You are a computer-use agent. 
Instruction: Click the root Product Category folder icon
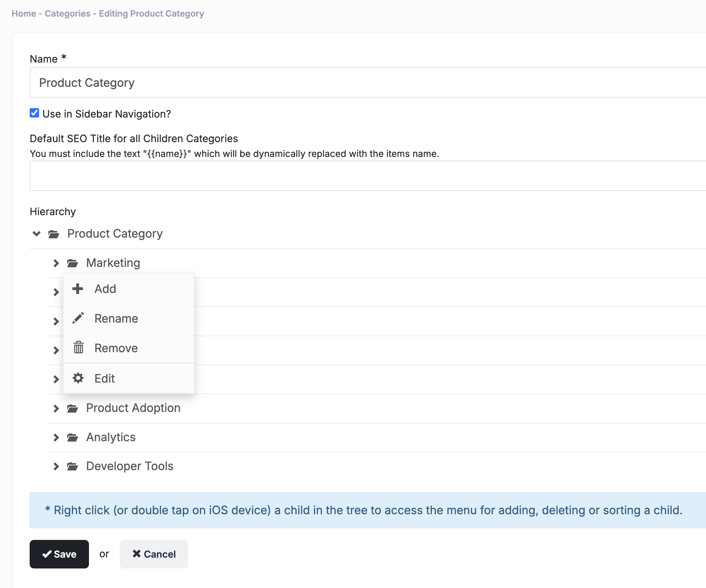pyautogui.click(x=54, y=234)
